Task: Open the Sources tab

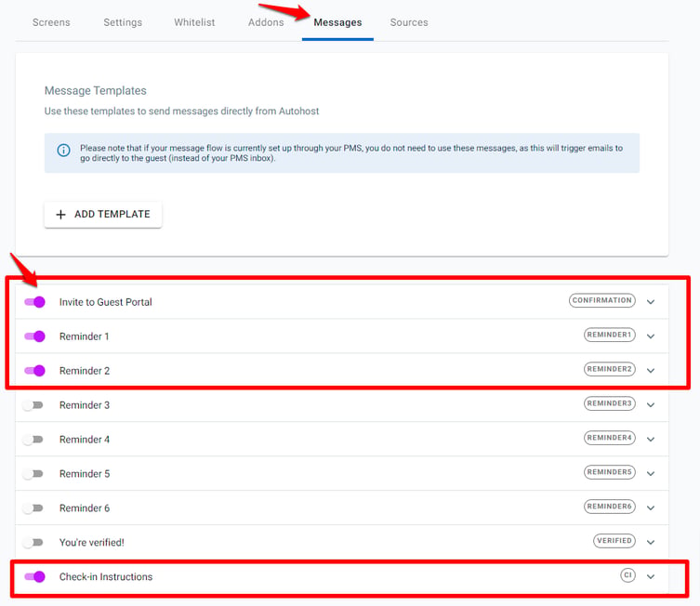Action: tap(409, 22)
